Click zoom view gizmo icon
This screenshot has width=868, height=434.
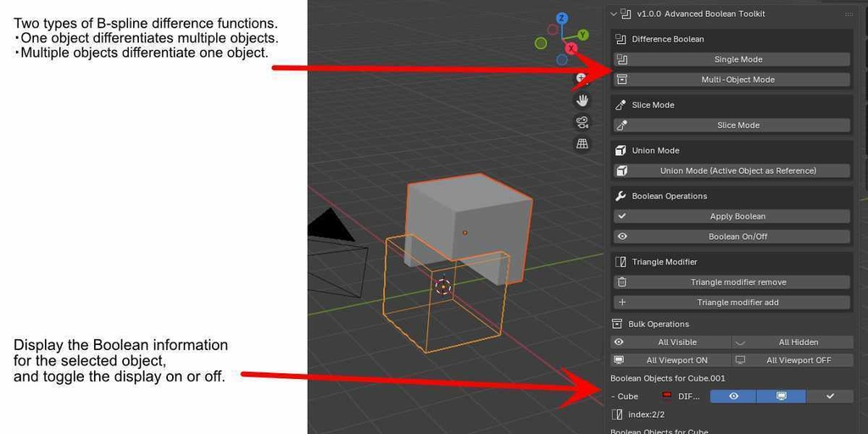(x=581, y=79)
